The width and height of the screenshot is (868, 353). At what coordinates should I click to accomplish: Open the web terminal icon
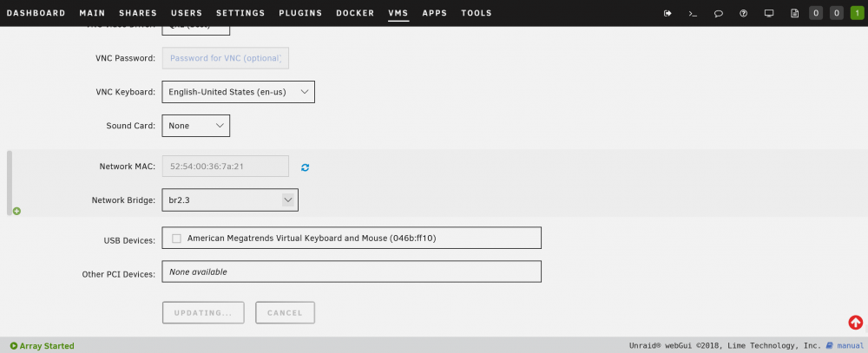coord(693,13)
